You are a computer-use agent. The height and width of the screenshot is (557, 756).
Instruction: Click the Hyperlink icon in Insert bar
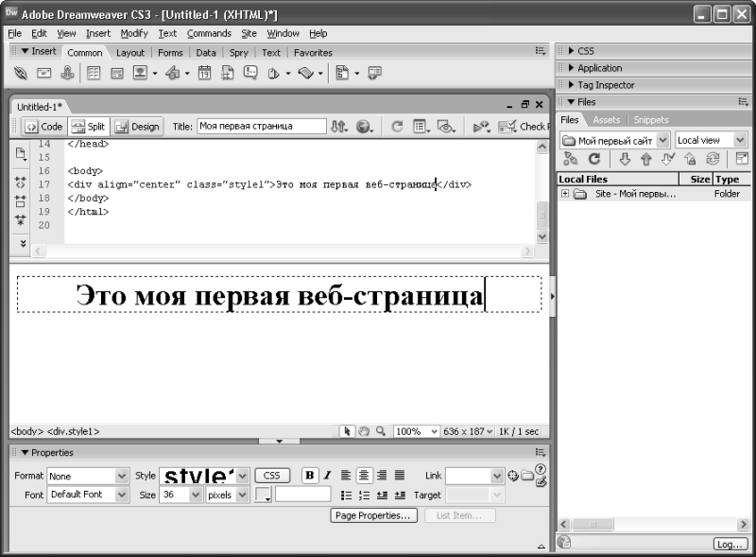coord(21,73)
